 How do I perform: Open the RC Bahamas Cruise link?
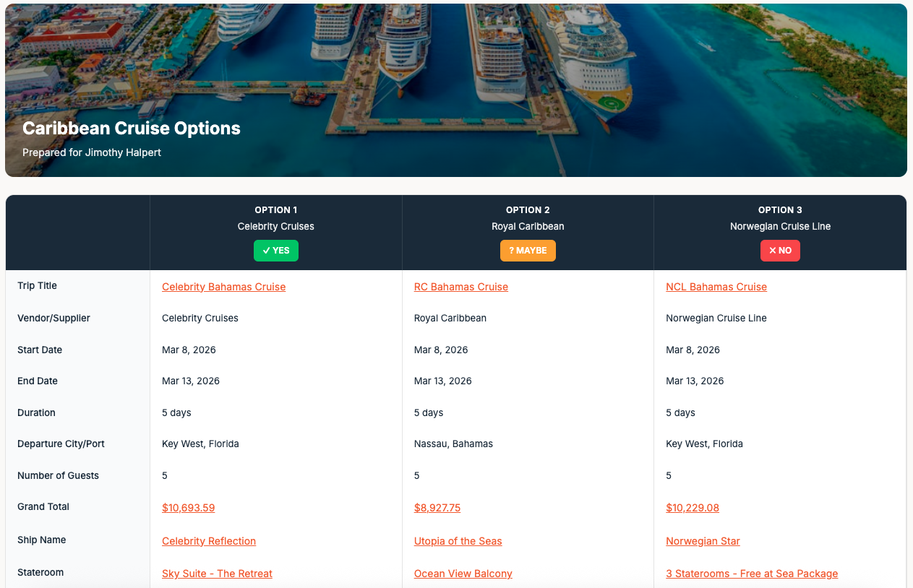(x=460, y=287)
